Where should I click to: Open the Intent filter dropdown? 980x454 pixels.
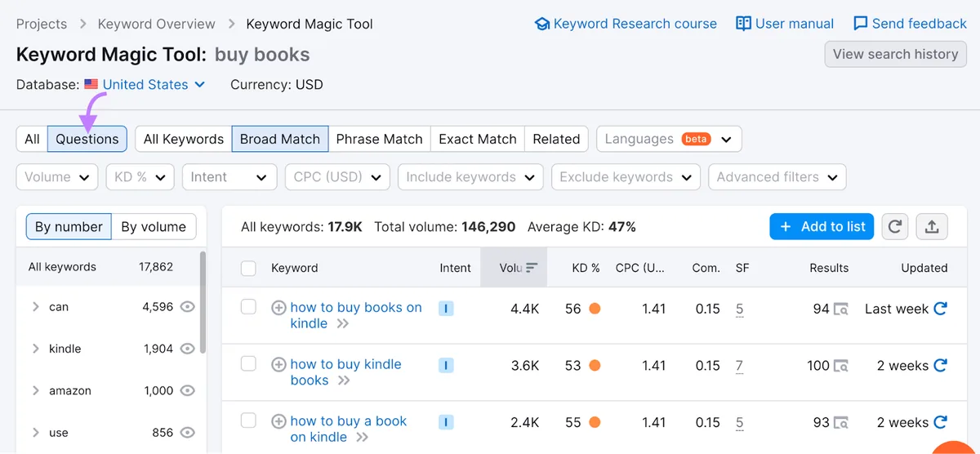click(229, 177)
